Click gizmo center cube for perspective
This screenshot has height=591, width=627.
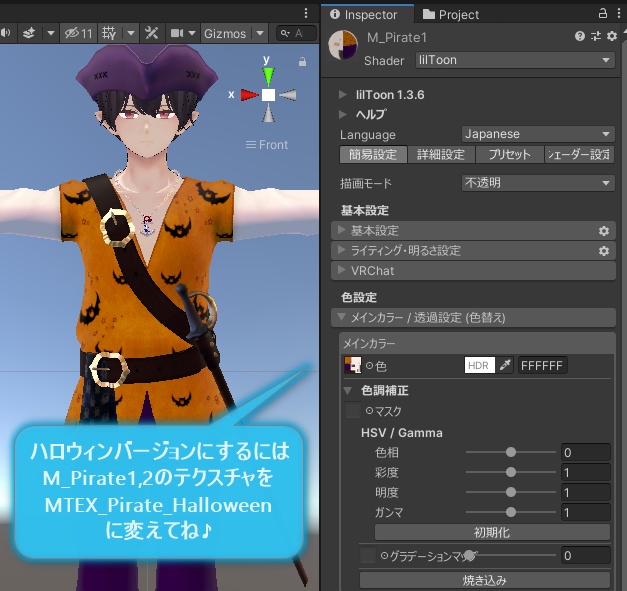click(268, 95)
